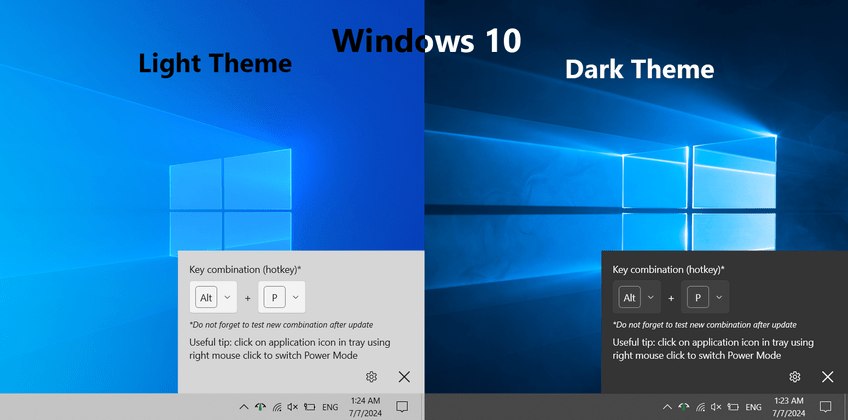
Task: Open Action Center on dark taskbar
Action: coord(825,406)
